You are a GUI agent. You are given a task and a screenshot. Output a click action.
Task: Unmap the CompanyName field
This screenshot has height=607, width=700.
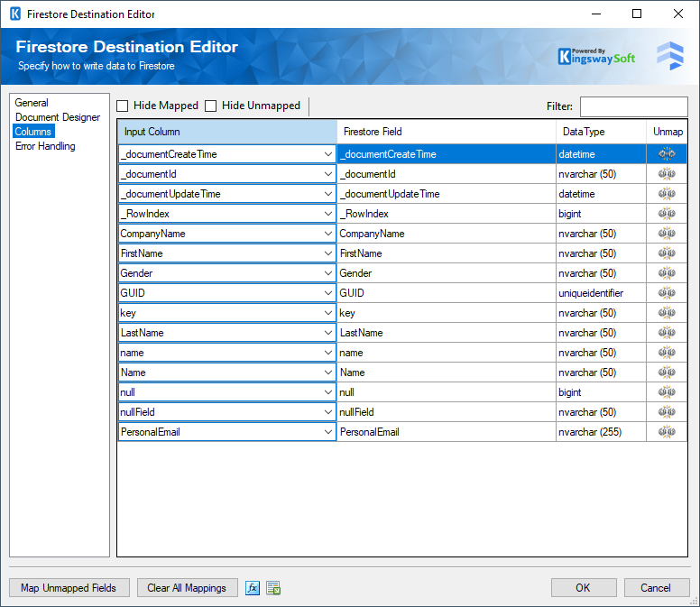(x=667, y=234)
